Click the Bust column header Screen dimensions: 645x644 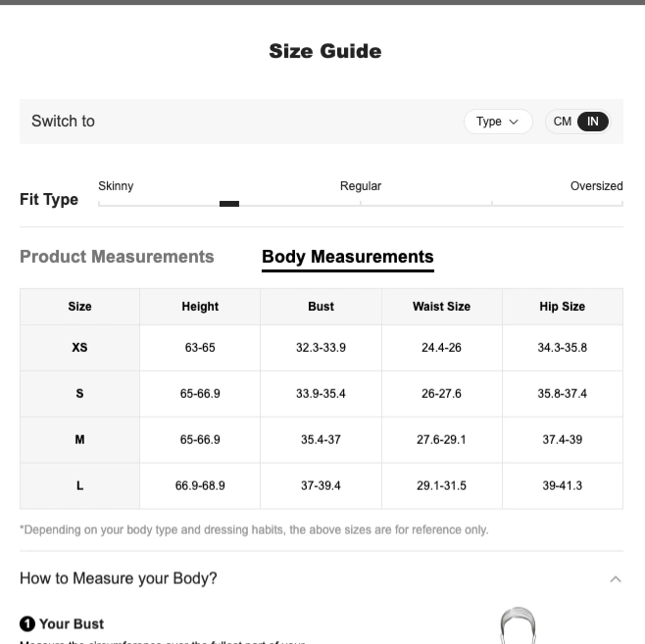[x=321, y=307]
